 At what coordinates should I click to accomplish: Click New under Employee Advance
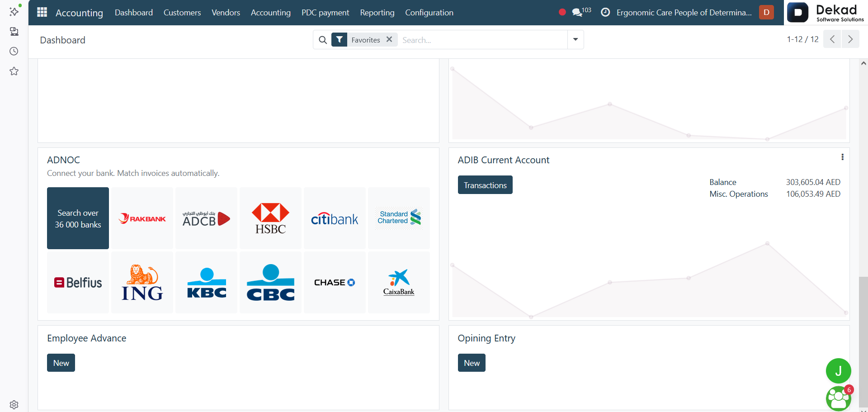click(x=61, y=363)
